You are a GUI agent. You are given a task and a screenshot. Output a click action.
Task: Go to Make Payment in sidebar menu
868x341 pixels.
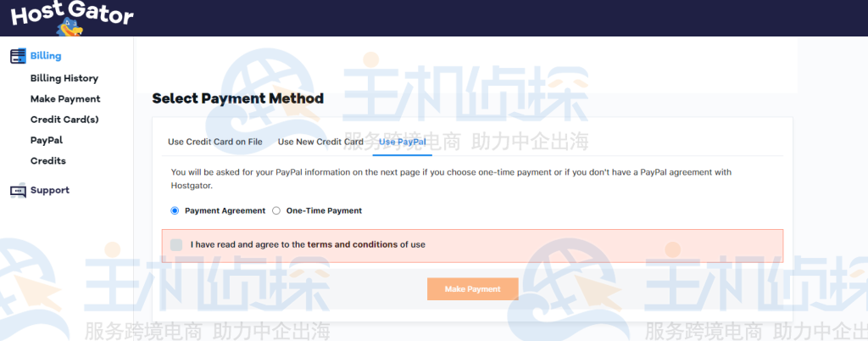(x=65, y=99)
